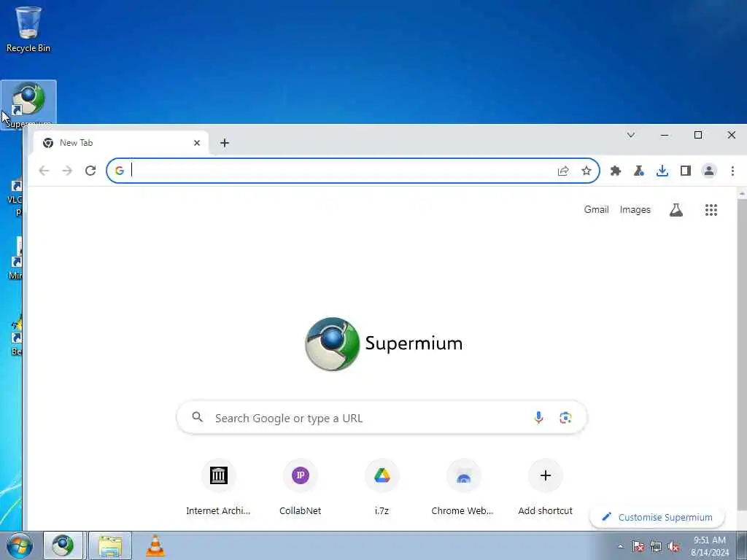This screenshot has width=747, height=560.
Task: Start voice search with the microphone icon
Action: [538, 418]
